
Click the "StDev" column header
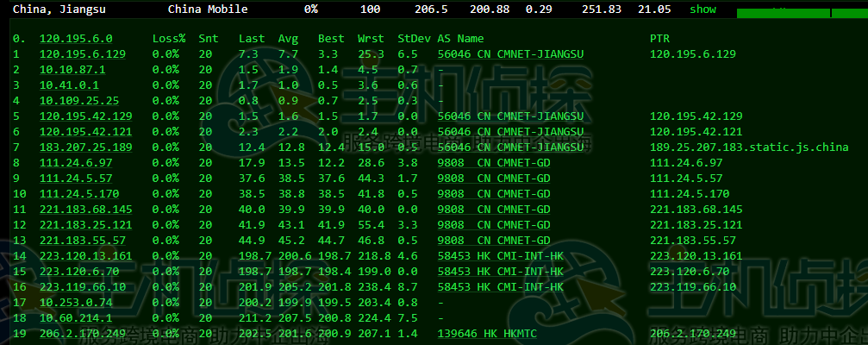[x=414, y=39]
